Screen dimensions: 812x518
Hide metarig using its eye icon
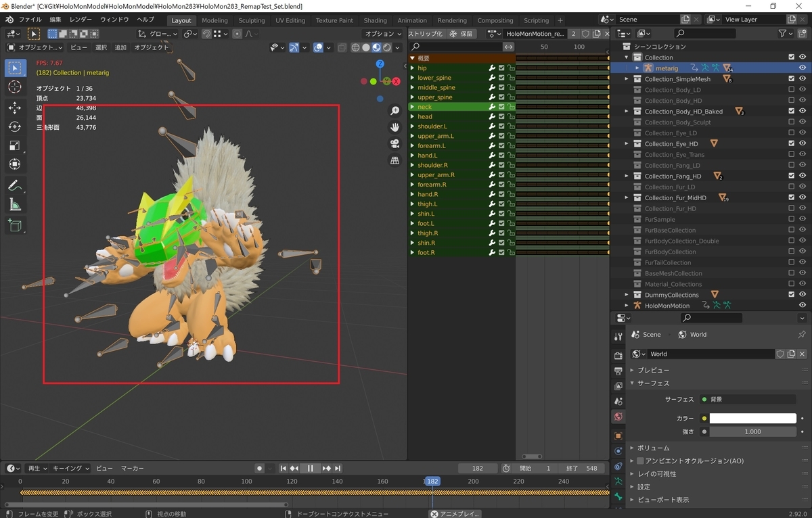click(x=803, y=68)
